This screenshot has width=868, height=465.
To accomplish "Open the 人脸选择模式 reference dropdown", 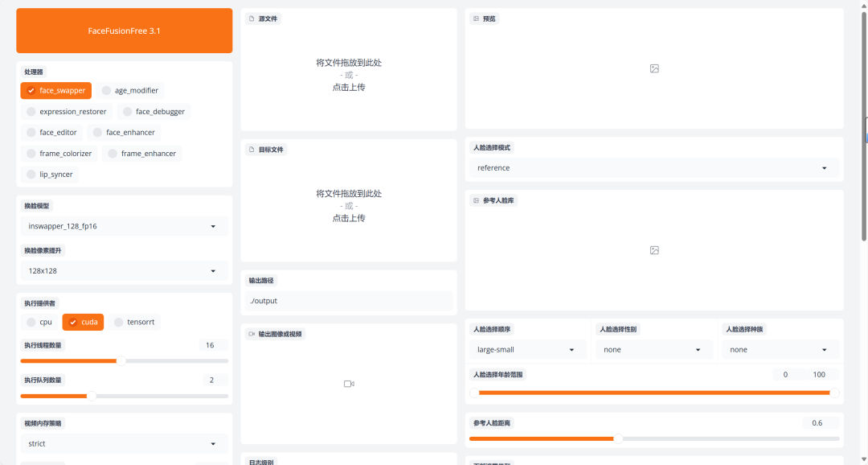I will pyautogui.click(x=654, y=168).
